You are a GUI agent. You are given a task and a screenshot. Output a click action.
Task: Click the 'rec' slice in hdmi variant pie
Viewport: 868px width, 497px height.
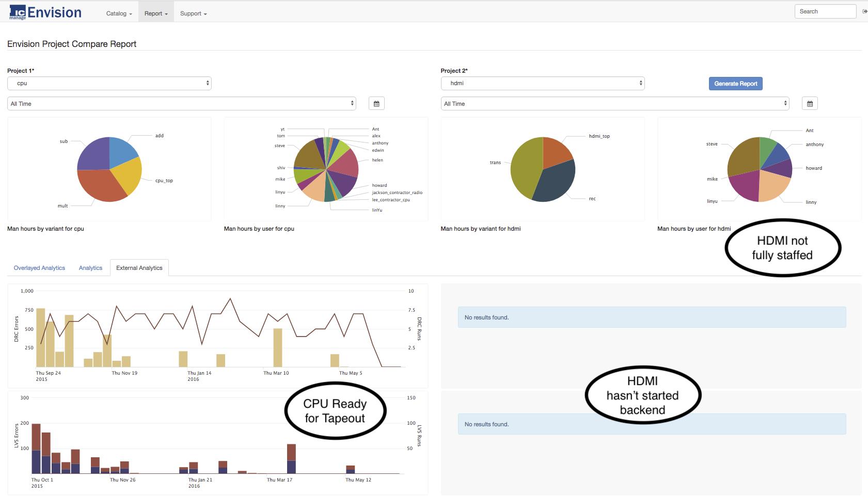tap(557, 181)
